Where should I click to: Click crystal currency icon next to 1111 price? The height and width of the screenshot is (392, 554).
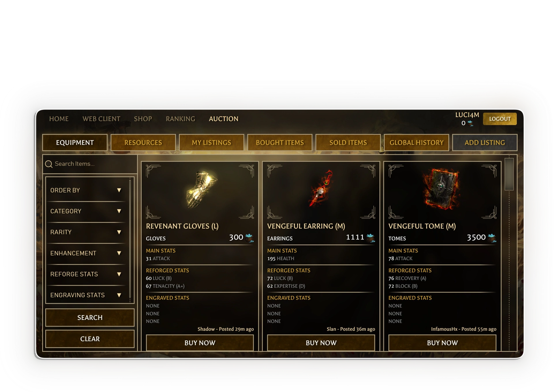[370, 238]
